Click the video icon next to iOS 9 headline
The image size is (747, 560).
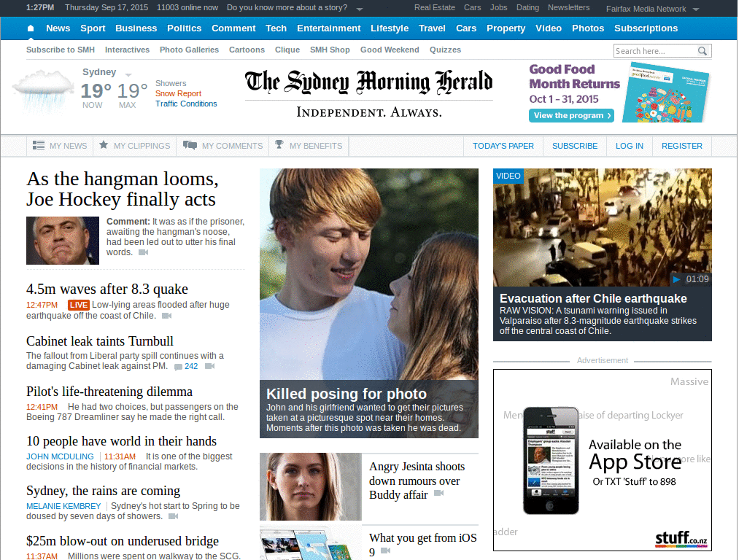click(386, 551)
